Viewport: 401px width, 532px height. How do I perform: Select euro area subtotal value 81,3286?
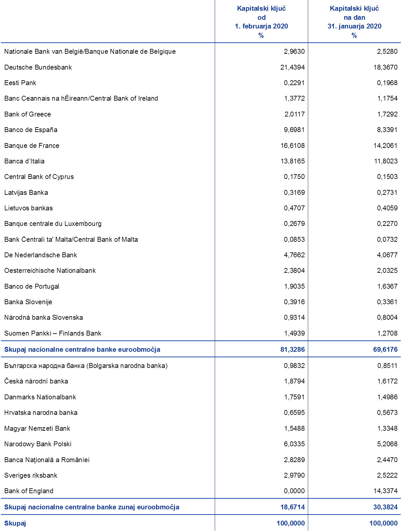(292, 349)
